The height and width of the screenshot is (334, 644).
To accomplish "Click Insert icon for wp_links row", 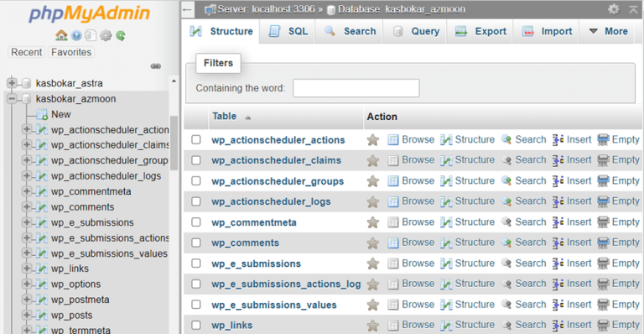I will pyautogui.click(x=558, y=325).
